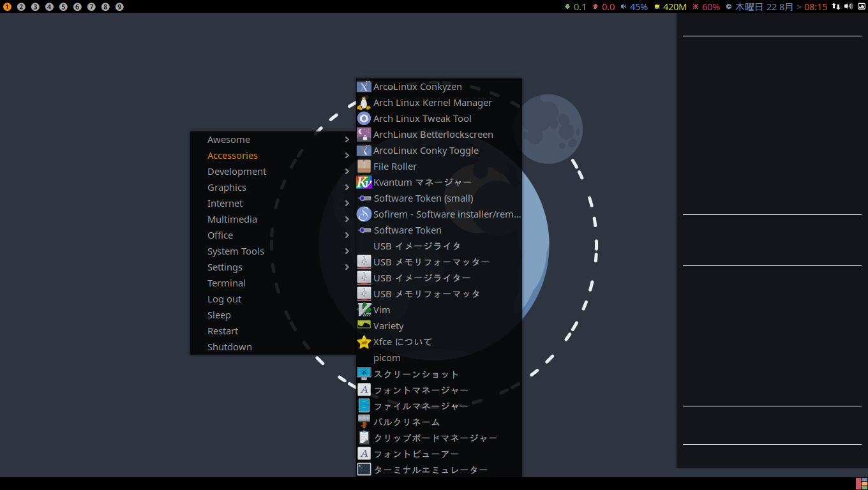Viewport: 868px width, 490px height.
Task: Open the Kvantum manager icon
Action: tap(364, 182)
